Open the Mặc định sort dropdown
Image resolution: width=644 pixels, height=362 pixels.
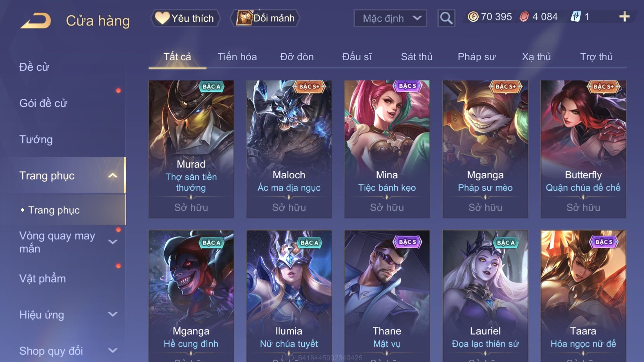coord(390,18)
